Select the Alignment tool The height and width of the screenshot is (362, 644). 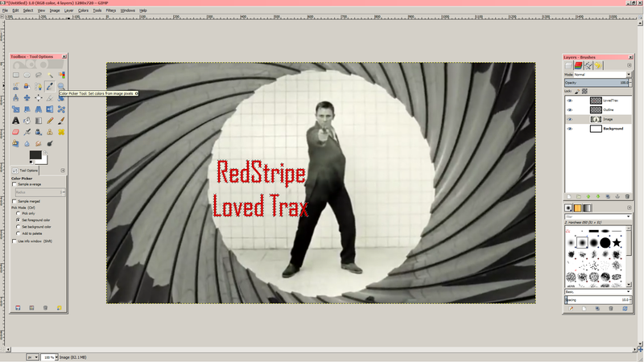[x=38, y=97]
